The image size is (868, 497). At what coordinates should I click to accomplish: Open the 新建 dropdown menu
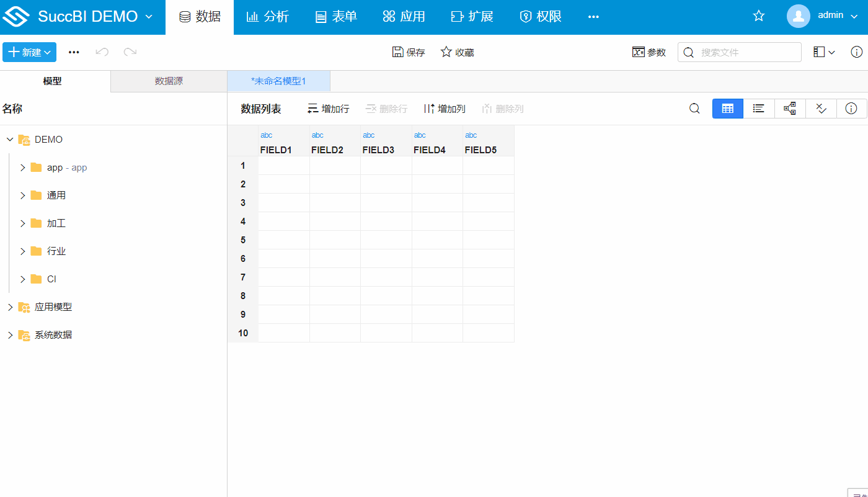coord(29,52)
